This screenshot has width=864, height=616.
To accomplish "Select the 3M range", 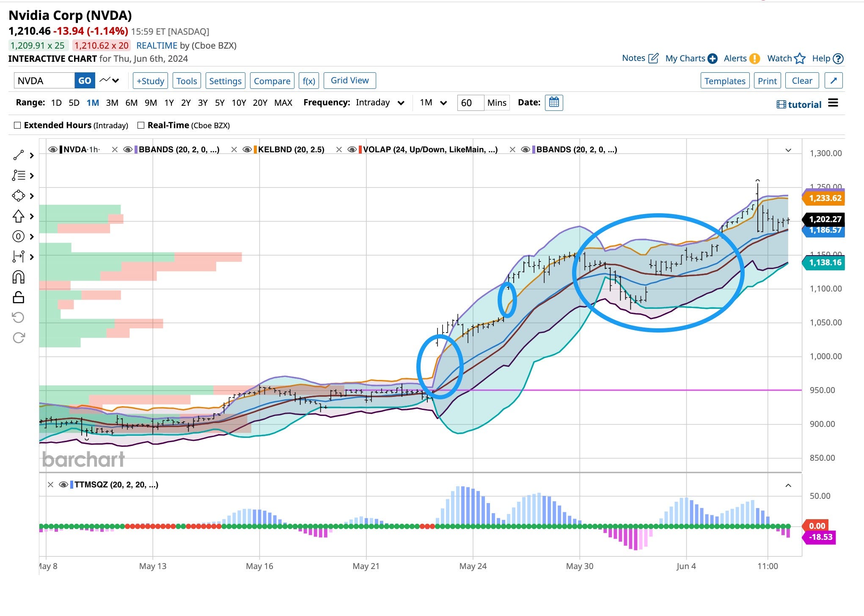I will coord(112,103).
